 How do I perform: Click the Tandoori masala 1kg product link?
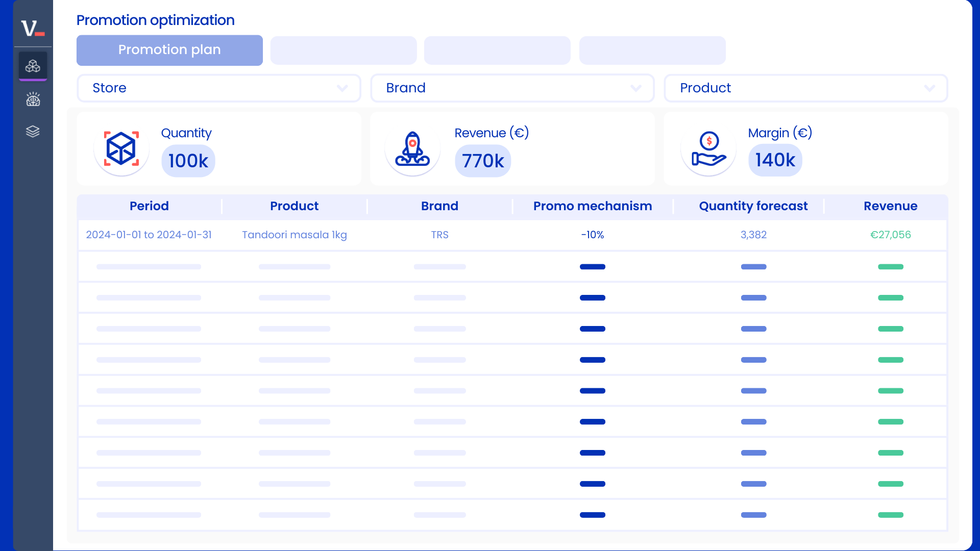(x=294, y=235)
